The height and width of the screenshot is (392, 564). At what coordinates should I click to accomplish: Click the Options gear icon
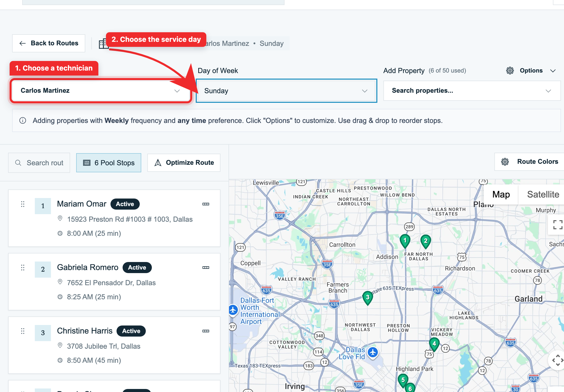(510, 71)
